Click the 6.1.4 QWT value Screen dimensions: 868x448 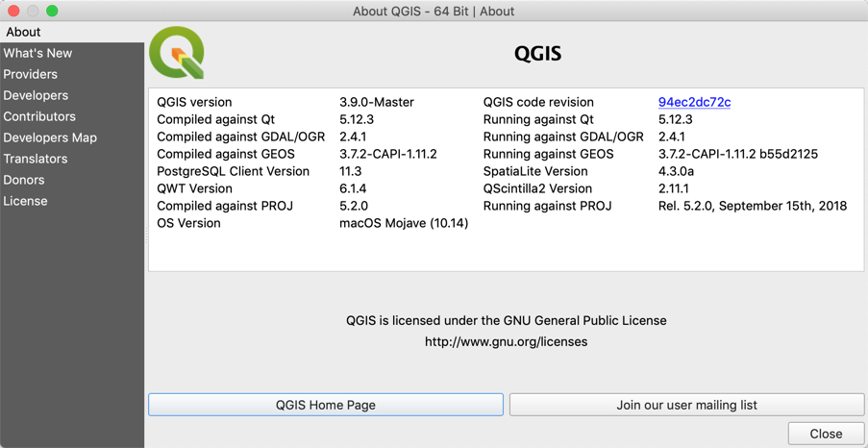tap(353, 188)
